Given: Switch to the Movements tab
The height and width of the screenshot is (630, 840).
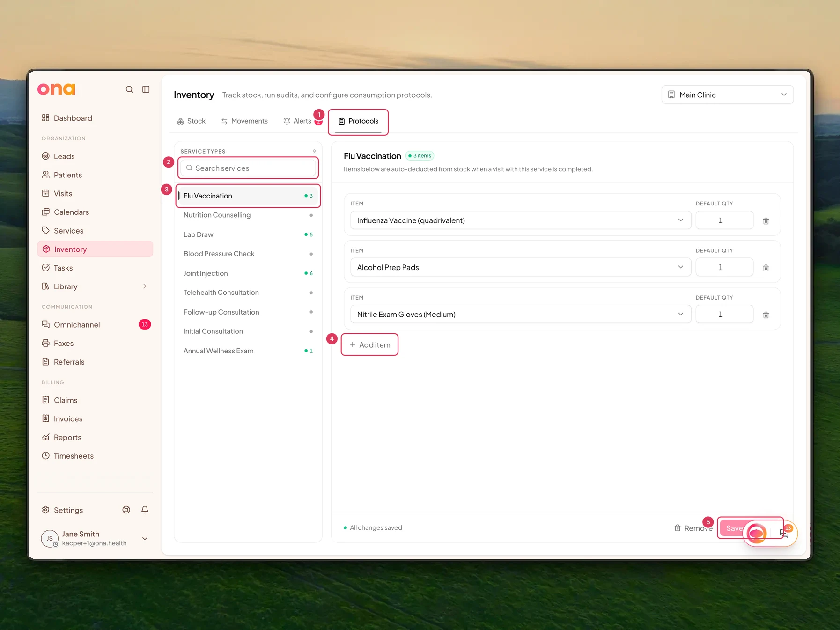Looking at the screenshot, I should coord(244,121).
